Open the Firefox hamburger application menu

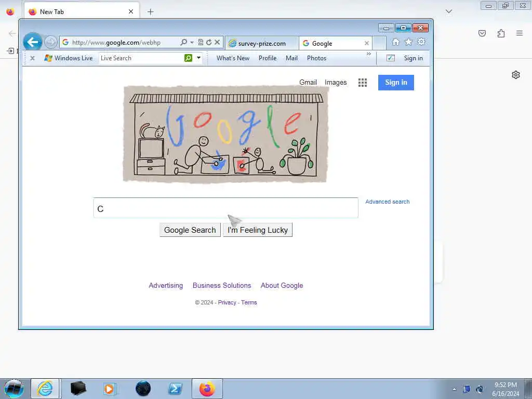(520, 33)
